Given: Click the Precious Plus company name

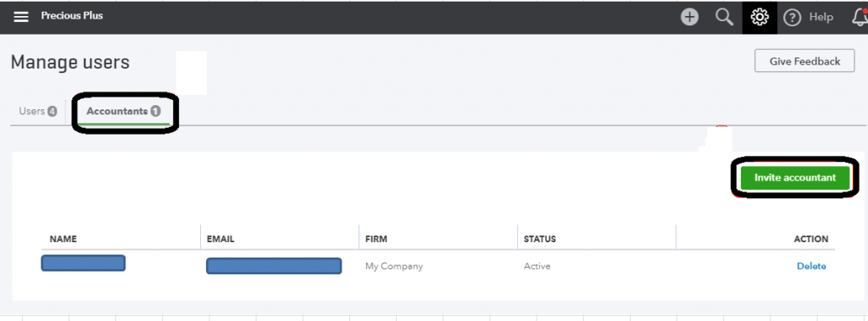Looking at the screenshot, I should tap(72, 15).
